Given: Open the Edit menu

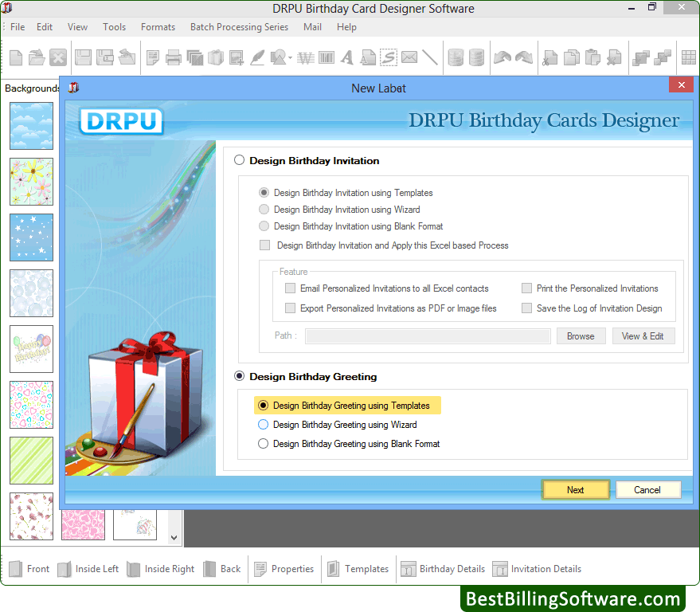Looking at the screenshot, I should click(45, 27).
